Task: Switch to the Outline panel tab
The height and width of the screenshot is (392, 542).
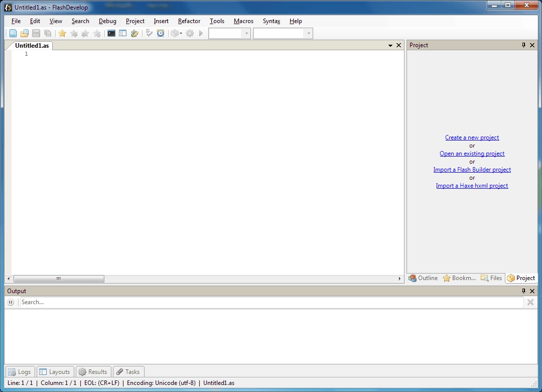Action: click(423, 278)
